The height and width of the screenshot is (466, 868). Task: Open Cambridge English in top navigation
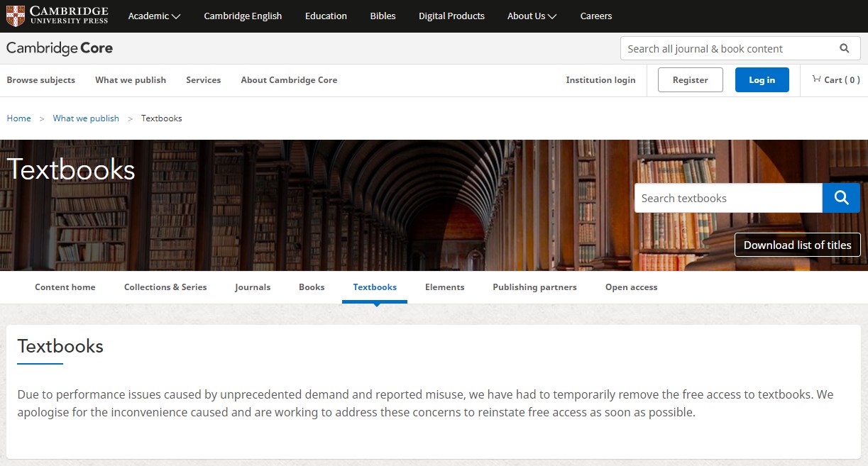[243, 16]
